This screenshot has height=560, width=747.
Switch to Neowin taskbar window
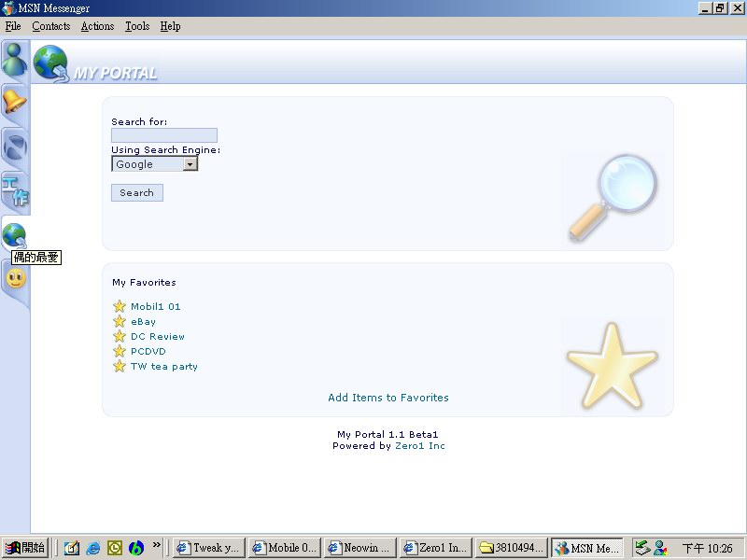coord(360,548)
